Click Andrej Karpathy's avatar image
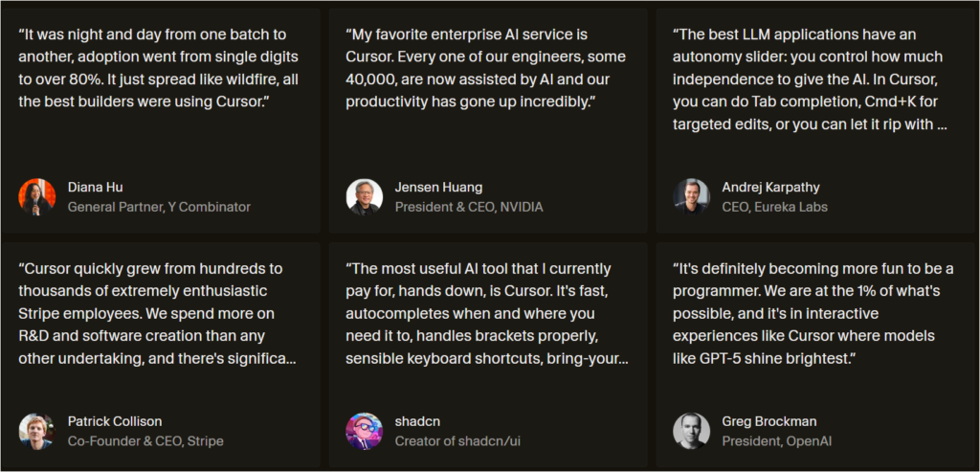Viewport: 980px width, 472px height. 692,196
